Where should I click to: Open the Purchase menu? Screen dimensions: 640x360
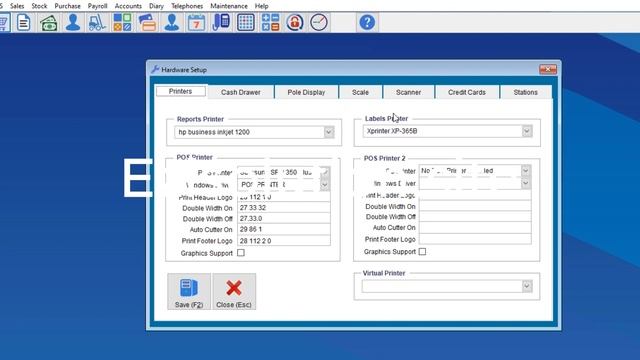coord(67,6)
